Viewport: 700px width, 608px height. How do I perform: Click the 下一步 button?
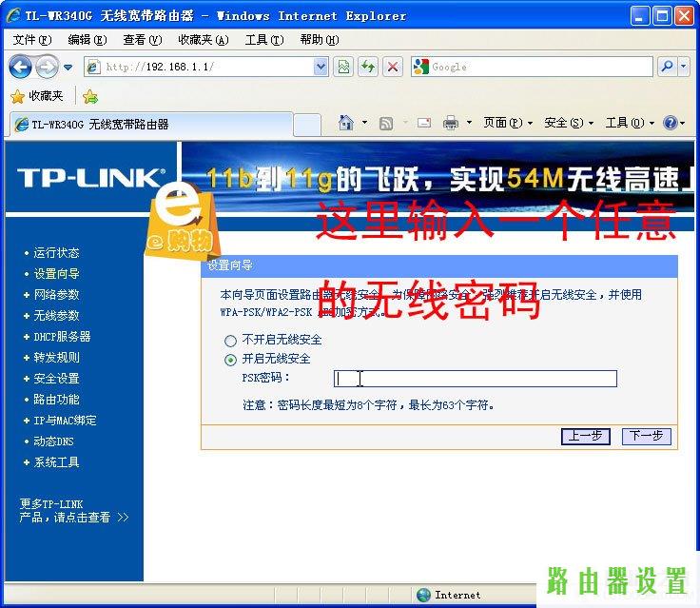647,437
